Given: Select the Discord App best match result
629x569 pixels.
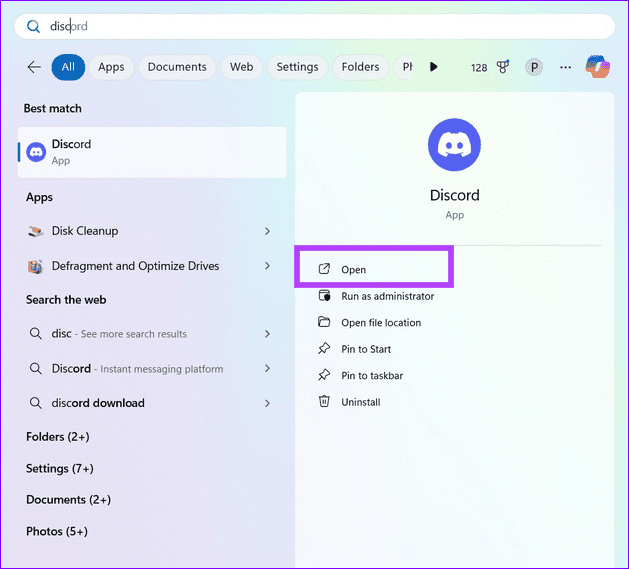Looking at the screenshot, I should click(152, 152).
